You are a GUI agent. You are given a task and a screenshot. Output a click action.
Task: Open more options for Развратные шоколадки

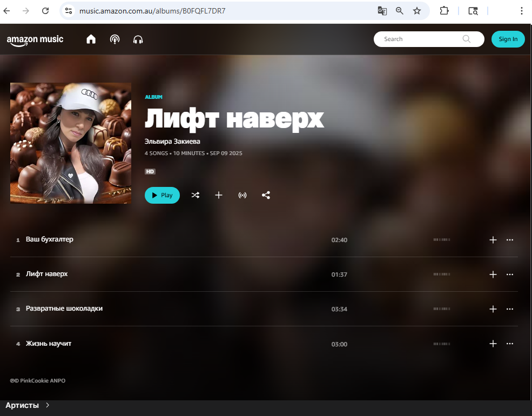coord(510,309)
